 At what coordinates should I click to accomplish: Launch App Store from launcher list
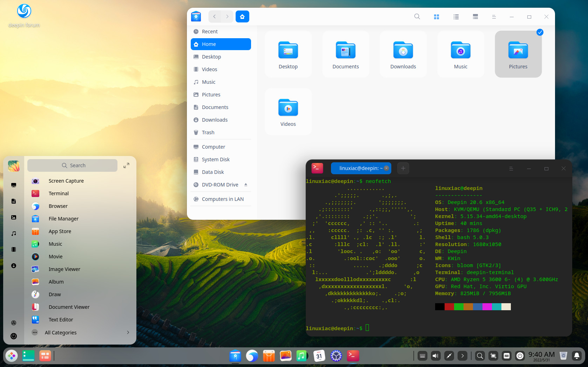coord(80,231)
